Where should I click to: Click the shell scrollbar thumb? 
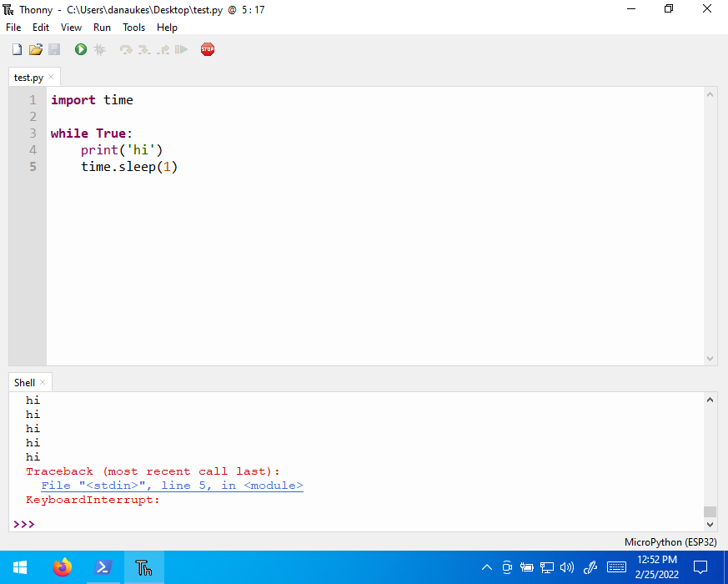710,511
